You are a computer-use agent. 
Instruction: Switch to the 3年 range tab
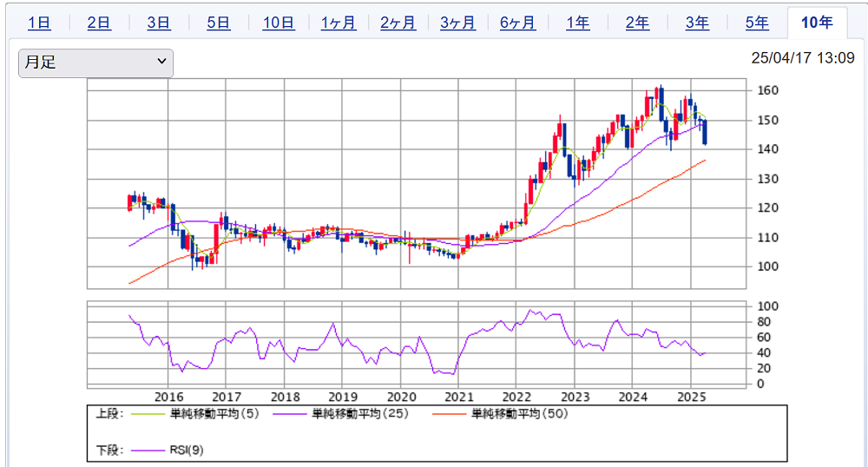click(698, 23)
